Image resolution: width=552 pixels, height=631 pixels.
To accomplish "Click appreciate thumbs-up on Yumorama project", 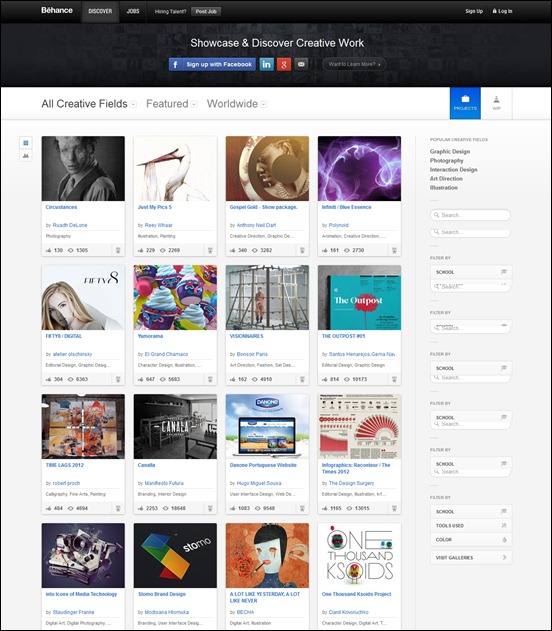I will point(140,379).
